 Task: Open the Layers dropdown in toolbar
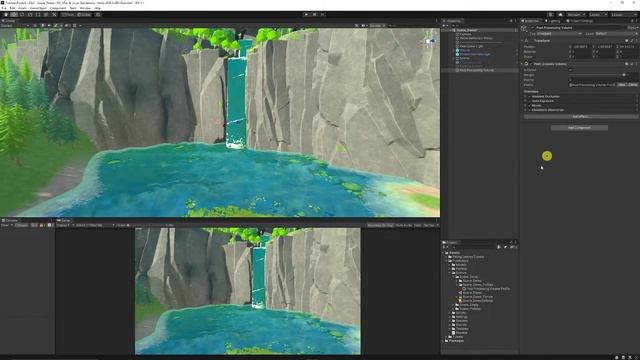598,15
